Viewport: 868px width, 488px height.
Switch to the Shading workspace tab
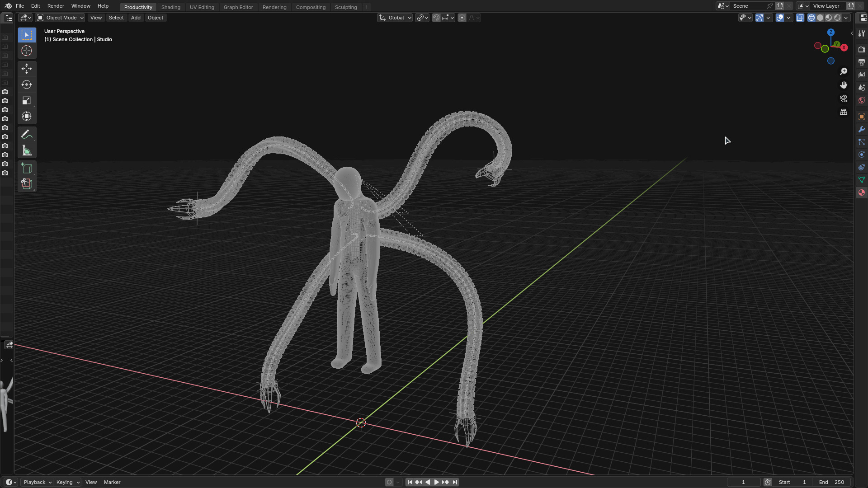coord(171,7)
